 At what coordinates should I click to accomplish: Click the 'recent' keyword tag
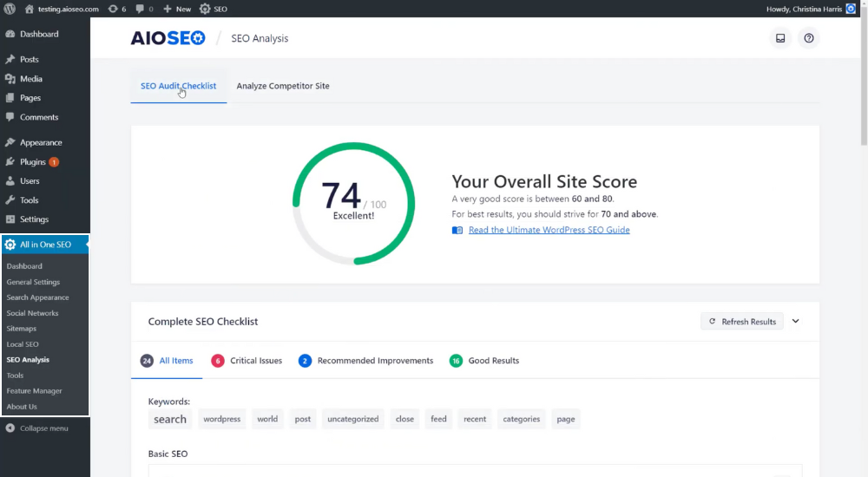pyautogui.click(x=475, y=419)
